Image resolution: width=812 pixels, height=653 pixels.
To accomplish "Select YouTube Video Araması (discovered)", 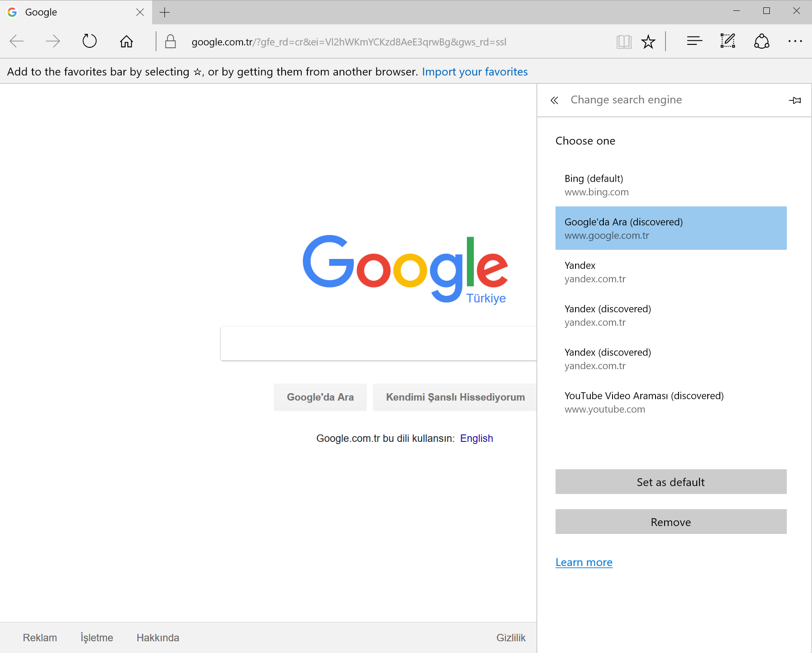I will point(671,402).
